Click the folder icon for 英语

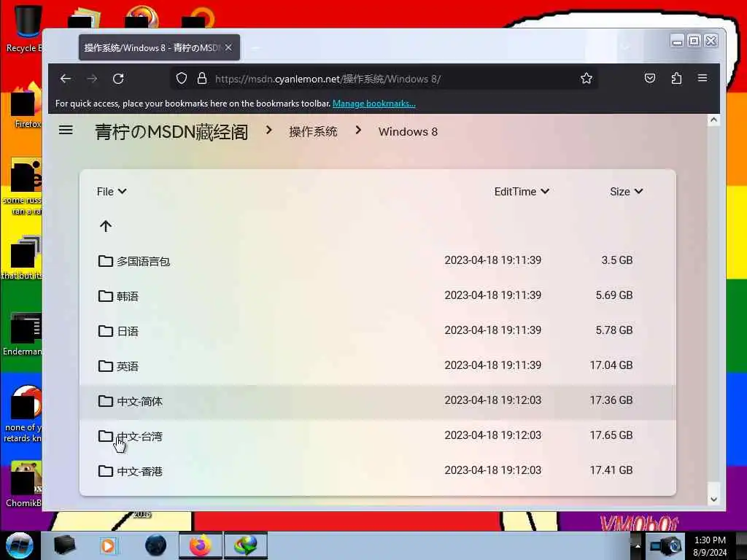(x=105, y=366)
